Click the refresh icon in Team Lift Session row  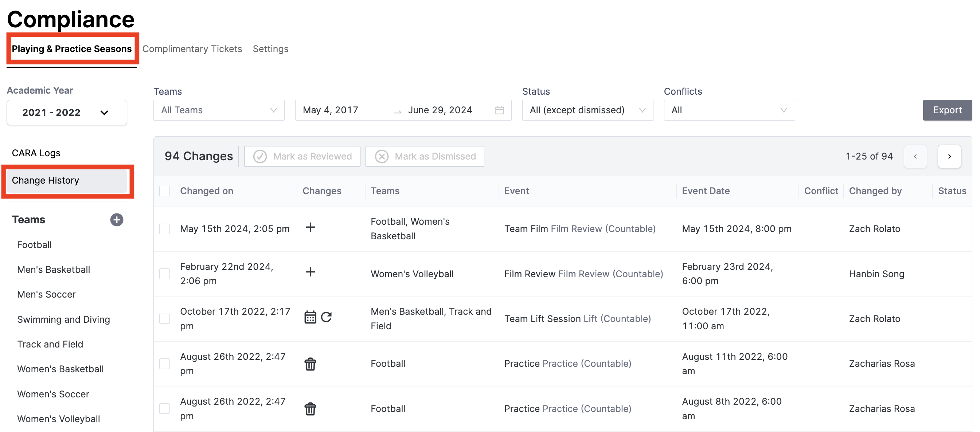point(327,317)
